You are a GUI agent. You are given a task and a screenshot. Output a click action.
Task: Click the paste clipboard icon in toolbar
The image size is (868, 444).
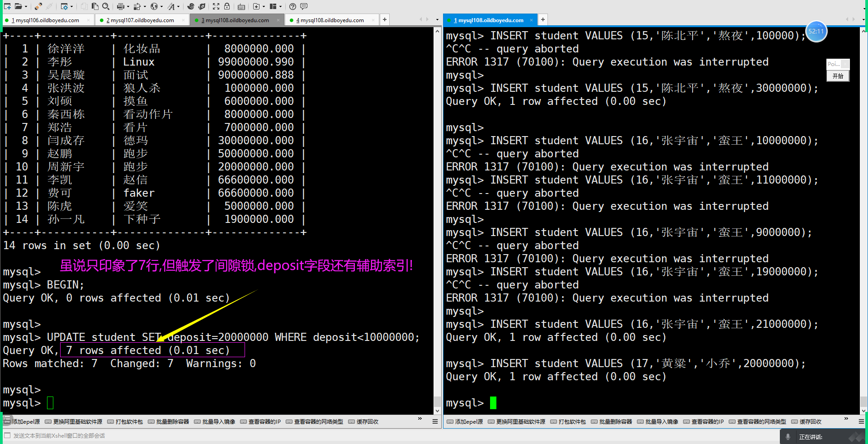coord(95,6)
